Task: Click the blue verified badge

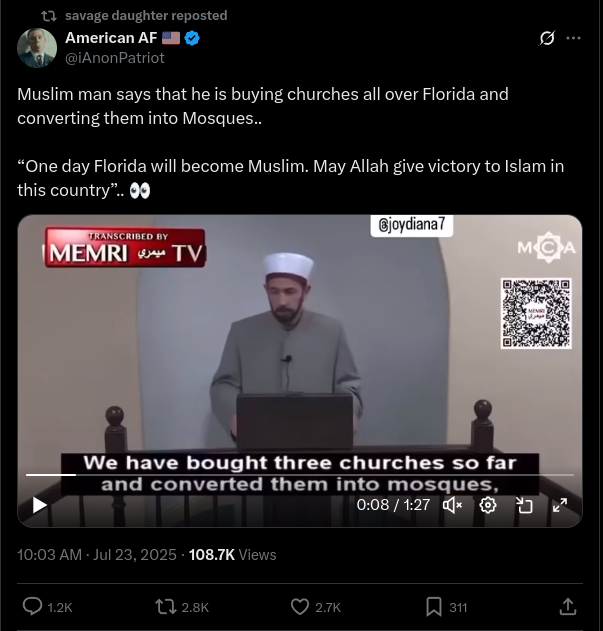Action: coord(192,38)
